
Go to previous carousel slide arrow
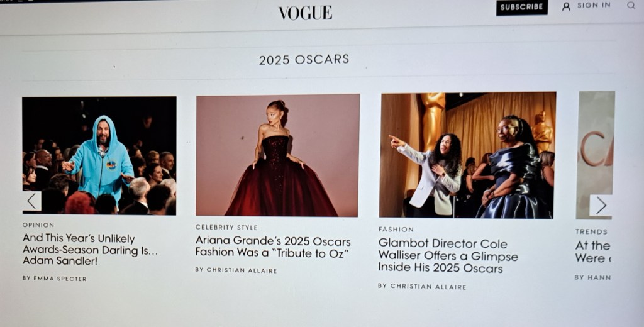(x=31, y=201)
